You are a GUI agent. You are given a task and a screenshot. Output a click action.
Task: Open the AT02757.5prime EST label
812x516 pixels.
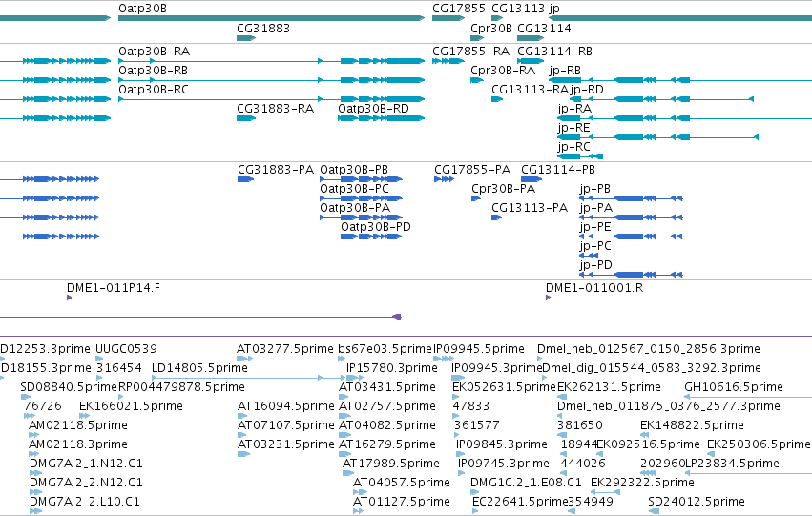coord(387,407)
